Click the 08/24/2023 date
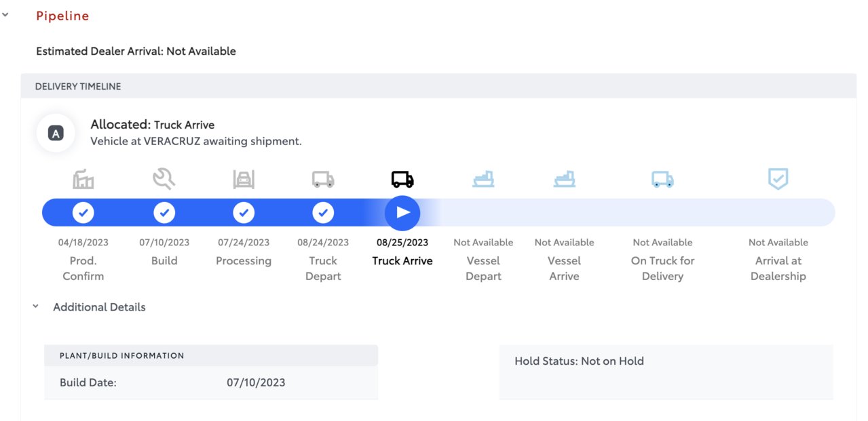Viewport: 868px width, 421px height. click(323, 243)
